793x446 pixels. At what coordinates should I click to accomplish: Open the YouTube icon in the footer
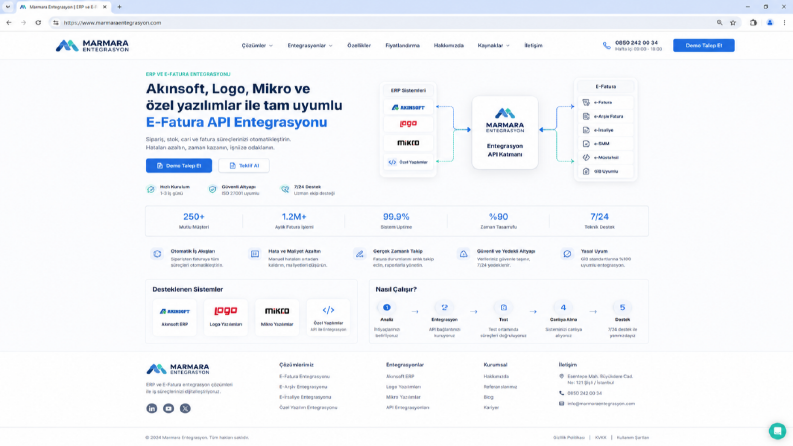(x=168, y=408)
